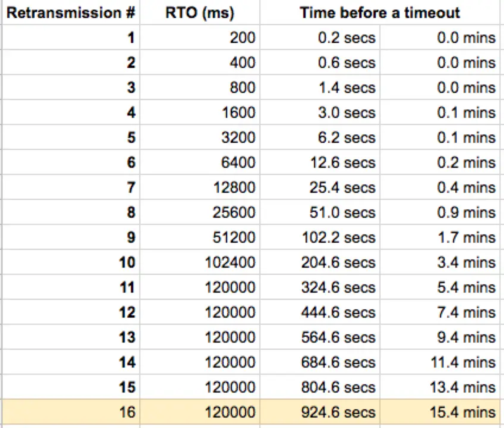Viewport: 504px width, 428px height.
Task: Select the "RTO (ms)" header cell
Action: (x=200, y=13)
